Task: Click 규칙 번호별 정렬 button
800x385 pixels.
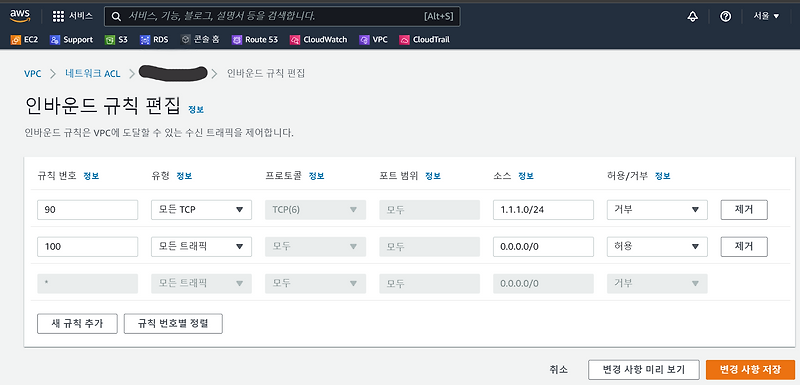Action: pos(173,323)
